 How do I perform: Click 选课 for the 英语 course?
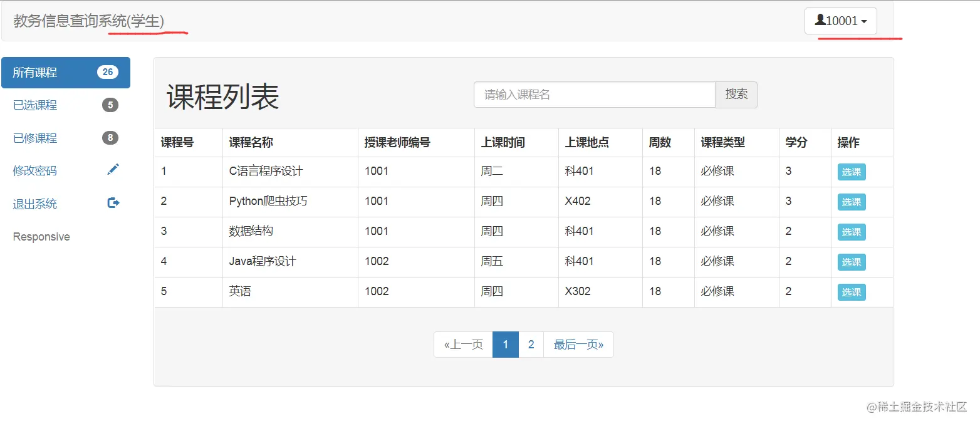(x=852, y=292)
